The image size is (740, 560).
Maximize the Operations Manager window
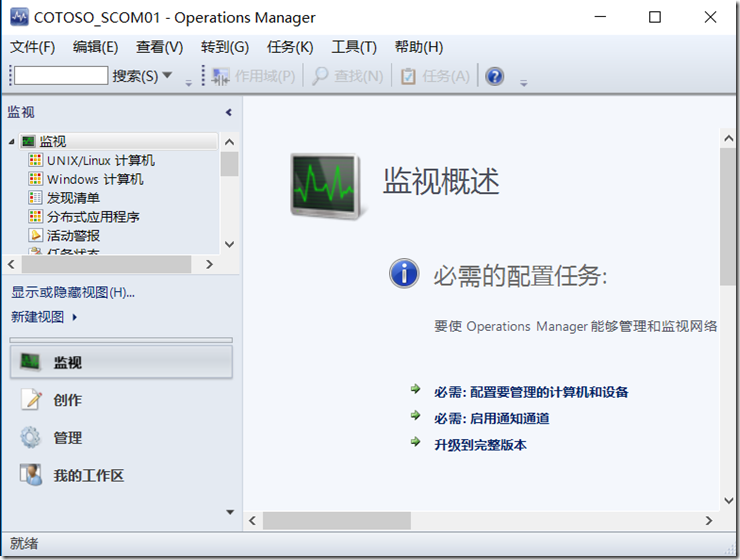[655, 17]
